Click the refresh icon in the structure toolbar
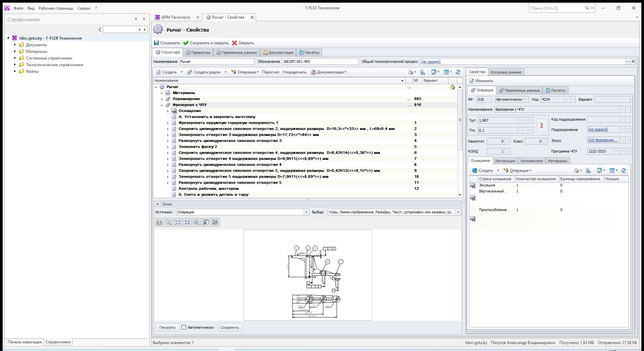The width and height of the screenshot is (644, 351). [458, 72]
